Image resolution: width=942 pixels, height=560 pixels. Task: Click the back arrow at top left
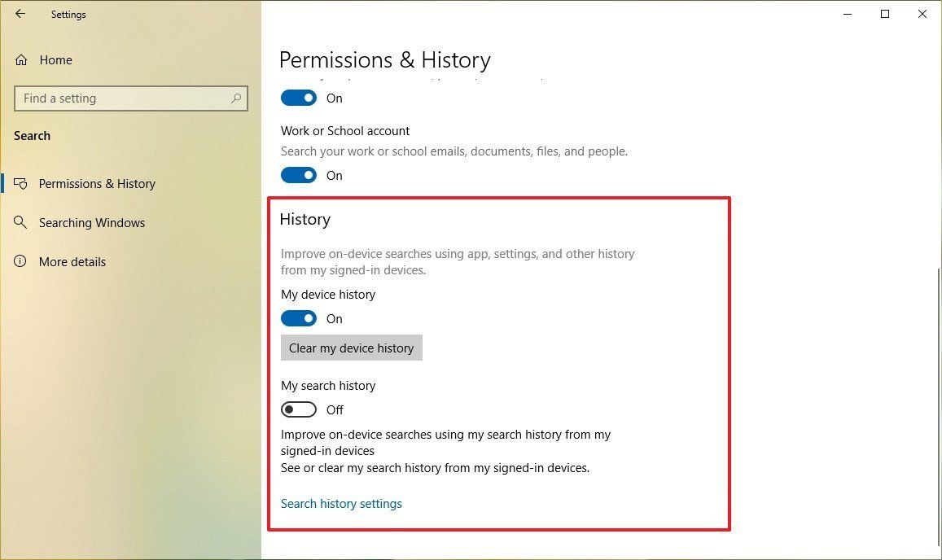pos(20,14)
